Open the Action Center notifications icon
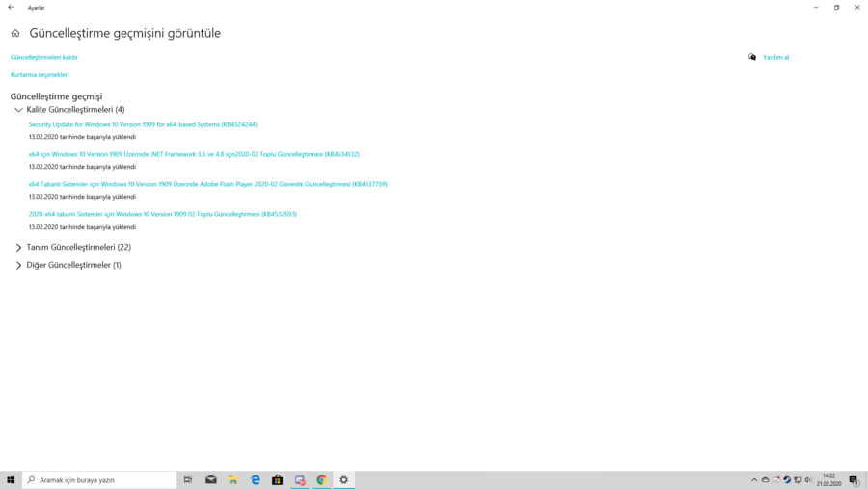Screen dimensions: 868x489 click(x=854, y=480)
